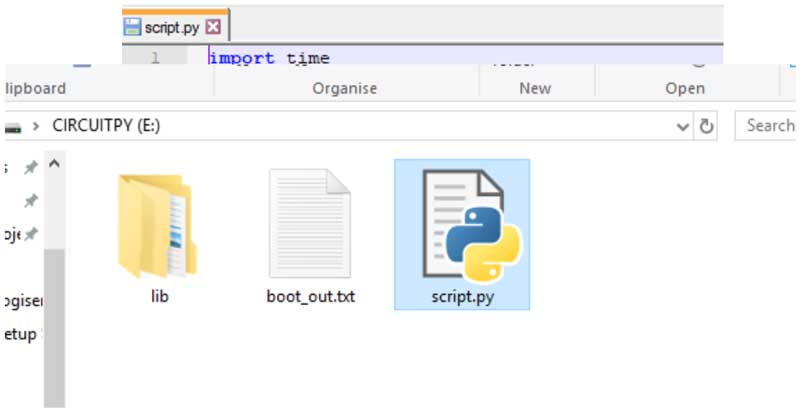800x410 pixels.
Task: Select the boot_out.txt text file icon
Action: point(310,224)
